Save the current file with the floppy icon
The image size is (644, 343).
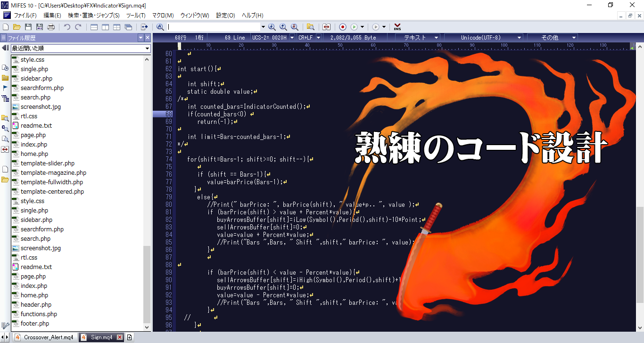(28, 27)
